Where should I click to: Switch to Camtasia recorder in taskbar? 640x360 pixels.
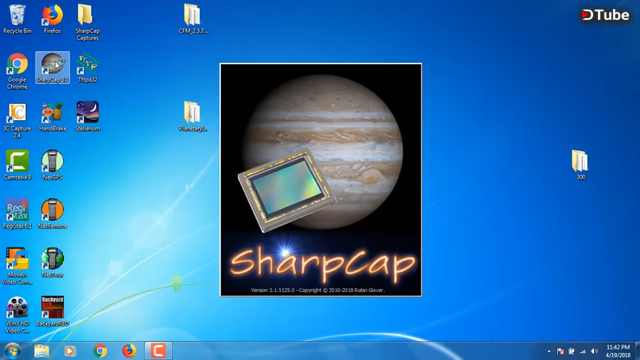tap(158, 351)
